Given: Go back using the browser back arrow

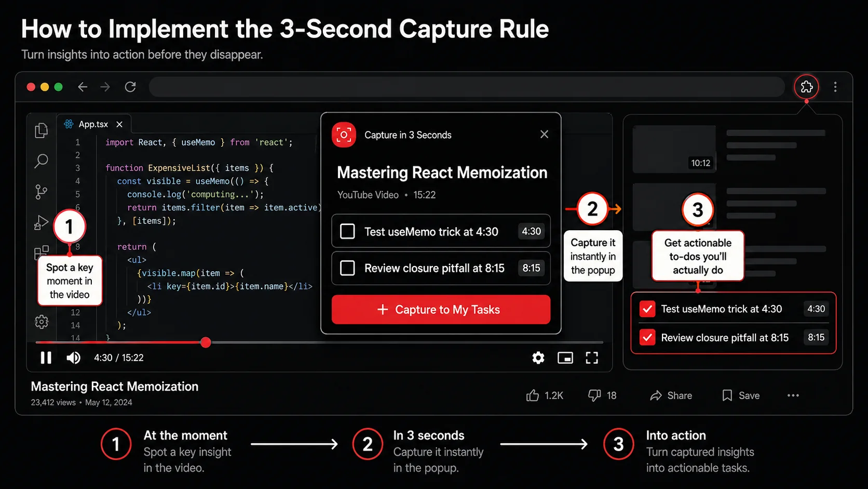Looking at the screenshot, I should click(x=83, y=87).
